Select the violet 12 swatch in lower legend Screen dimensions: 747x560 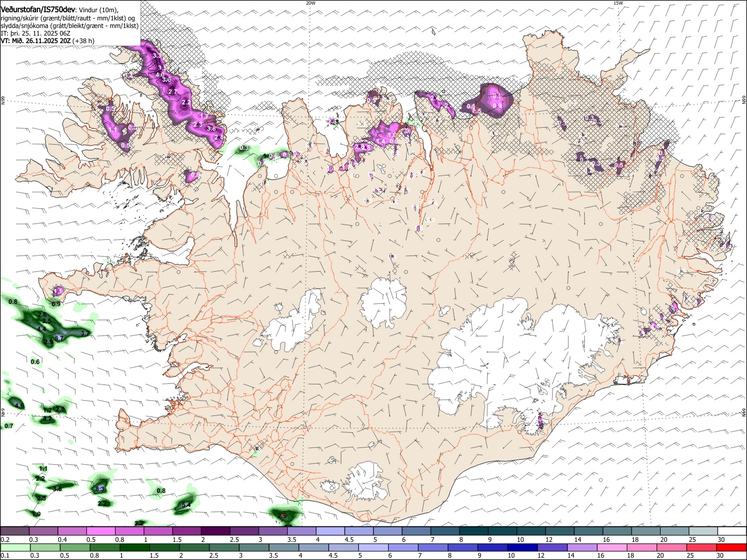click(551, 547)
